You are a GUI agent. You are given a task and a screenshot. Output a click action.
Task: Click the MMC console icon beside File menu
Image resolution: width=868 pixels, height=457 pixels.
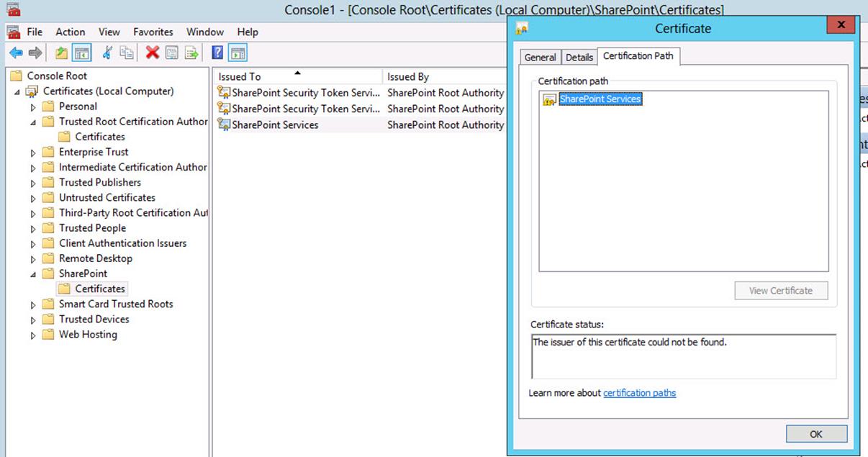point(13,32)
